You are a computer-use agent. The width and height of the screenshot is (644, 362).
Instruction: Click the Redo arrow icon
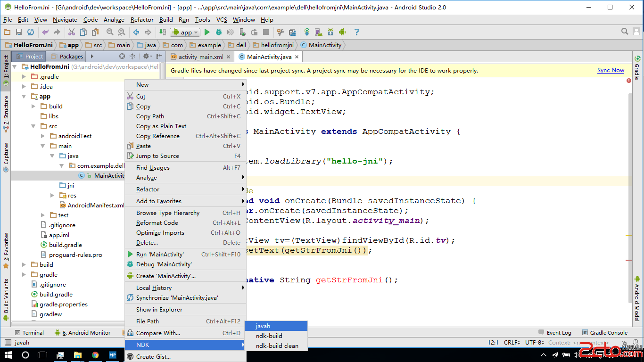tap(57, 32)
